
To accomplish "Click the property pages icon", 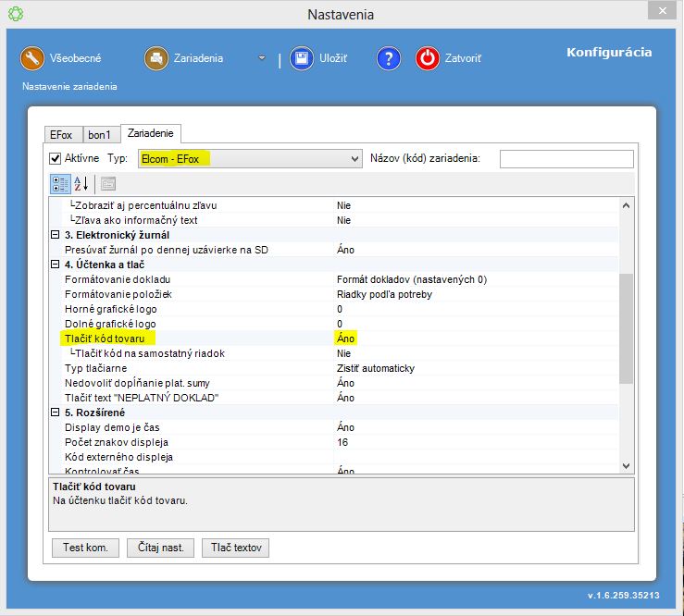I will pyautogui.click(x=107, y=183).
